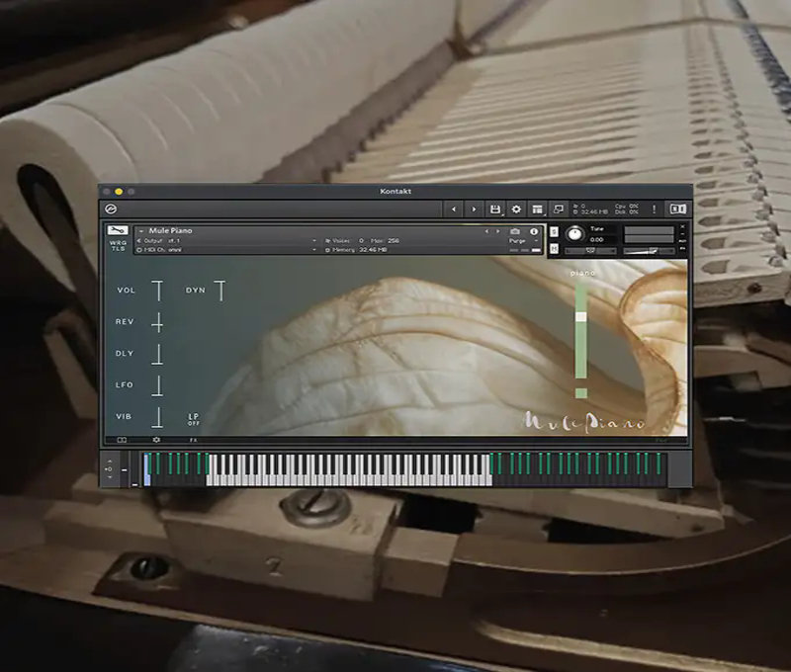This screenshot has width=791, height=672.
Task: Adjust the LFO slider
Action: (x=158, y=385)
